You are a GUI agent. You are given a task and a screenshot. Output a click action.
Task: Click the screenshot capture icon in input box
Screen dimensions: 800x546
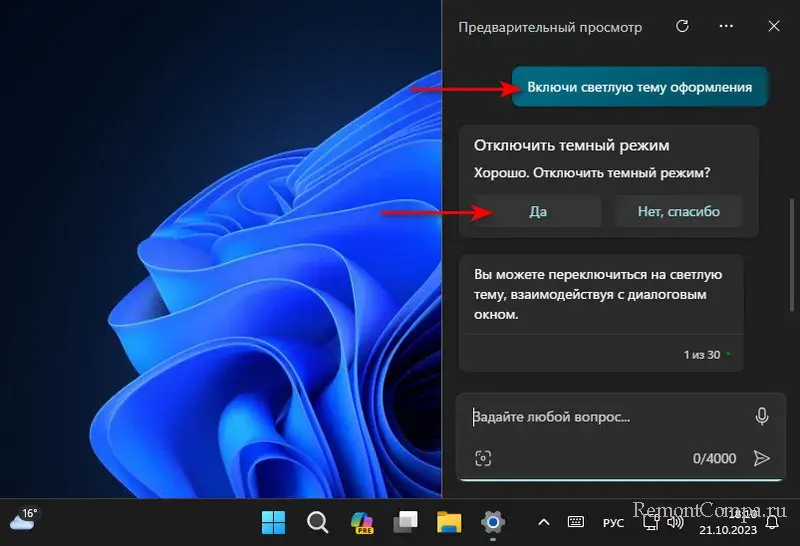click(x=484, y=458)
